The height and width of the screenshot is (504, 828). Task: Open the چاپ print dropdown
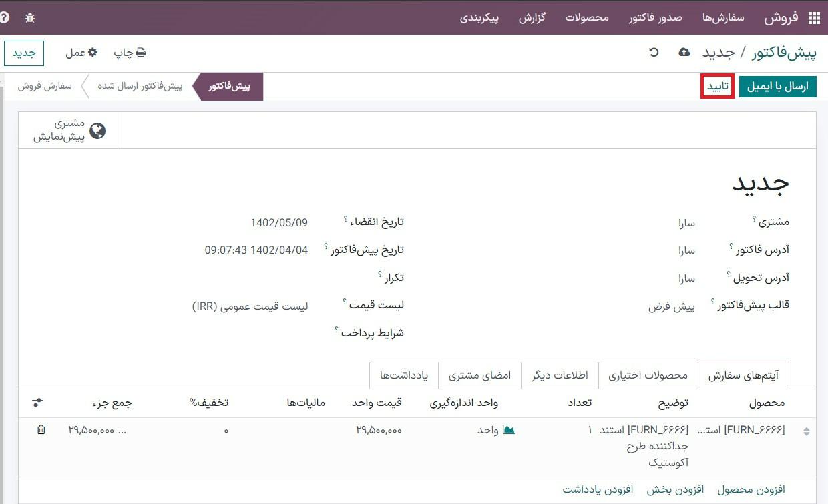(x=130, y=53)
